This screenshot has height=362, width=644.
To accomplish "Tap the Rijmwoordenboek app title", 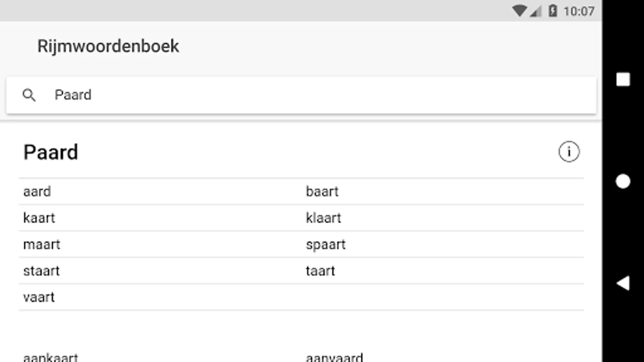I will [108, 46].
